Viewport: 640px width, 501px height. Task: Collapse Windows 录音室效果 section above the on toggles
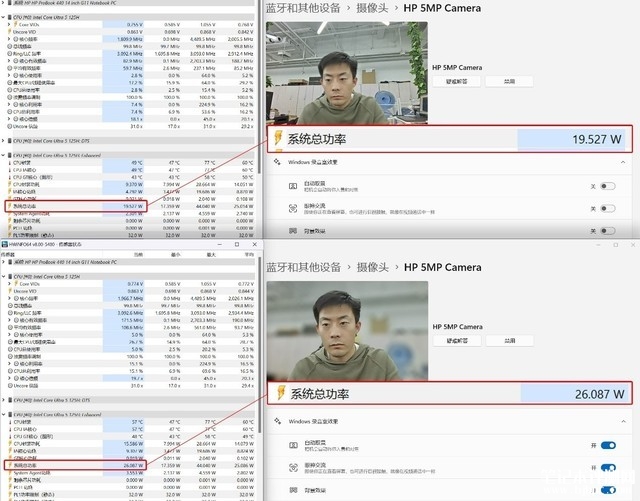click(x=623, y=421)
